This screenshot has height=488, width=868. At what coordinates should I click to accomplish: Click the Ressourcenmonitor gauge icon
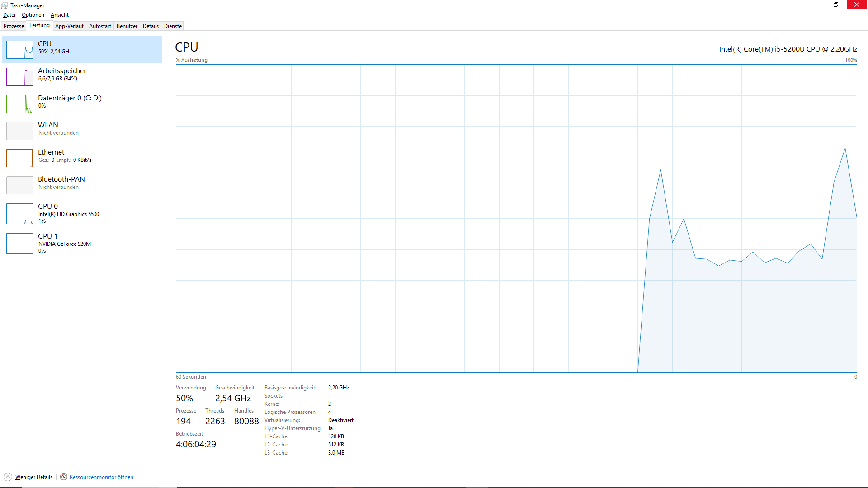tap(64, 477)
